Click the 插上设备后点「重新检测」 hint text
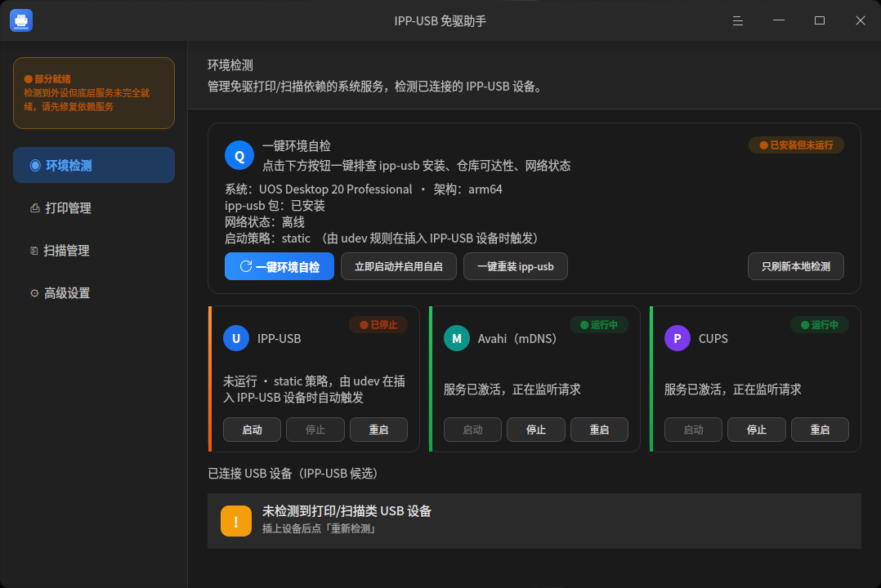Screen dimensions: 881x588 point(319,528)
